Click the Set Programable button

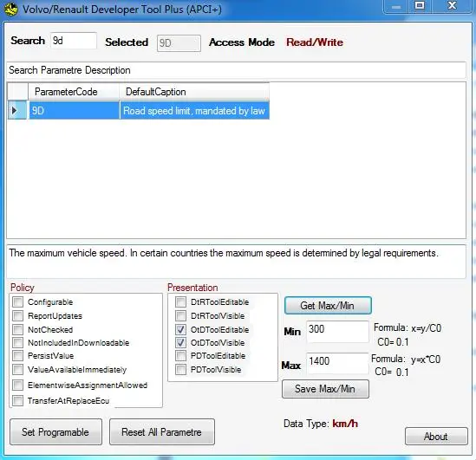tap(55, 431)
